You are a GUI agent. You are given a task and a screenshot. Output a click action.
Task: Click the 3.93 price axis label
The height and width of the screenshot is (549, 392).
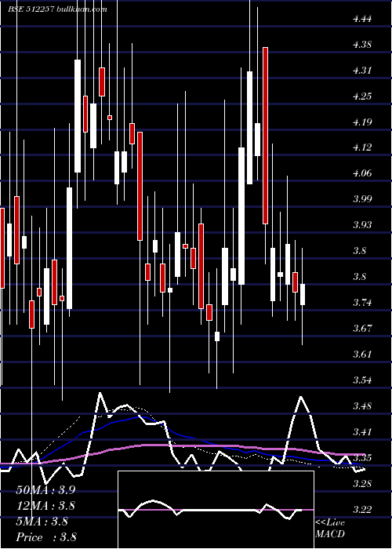[x=362, y=225]
